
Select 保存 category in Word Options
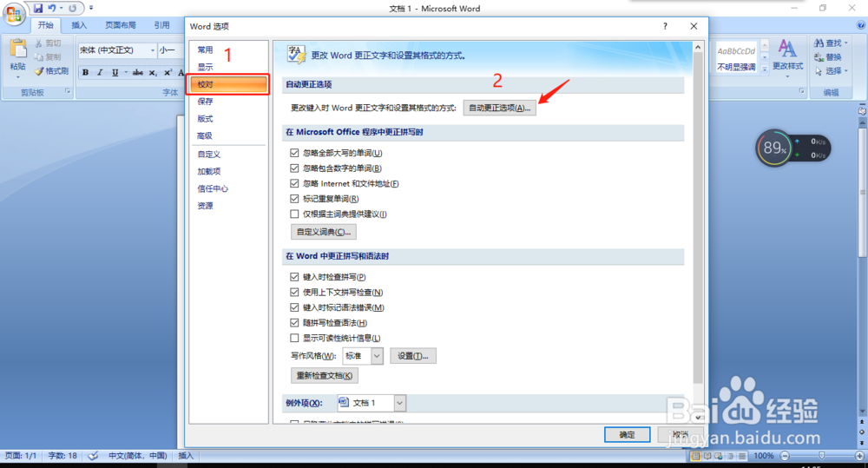228,102
